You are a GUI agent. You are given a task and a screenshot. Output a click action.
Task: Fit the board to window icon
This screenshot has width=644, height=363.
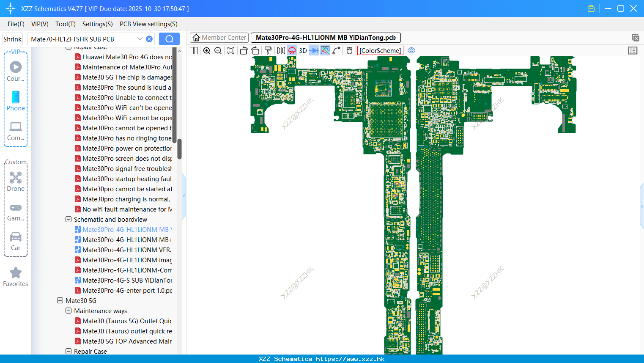(230, 50)
